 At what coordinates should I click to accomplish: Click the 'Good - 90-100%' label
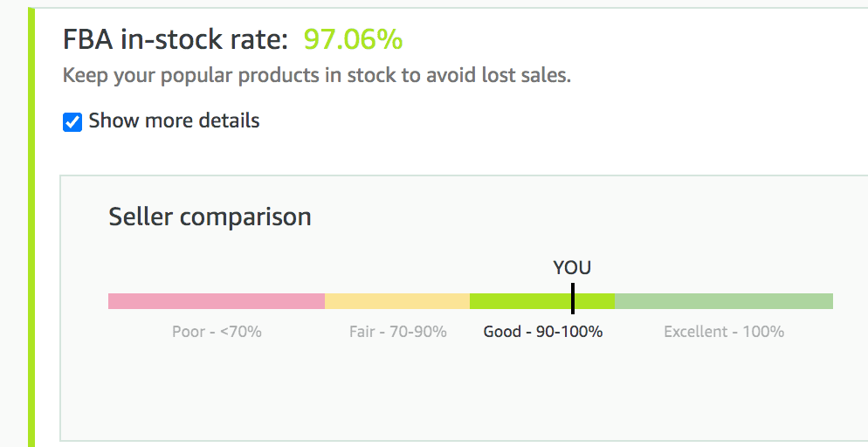542,332
